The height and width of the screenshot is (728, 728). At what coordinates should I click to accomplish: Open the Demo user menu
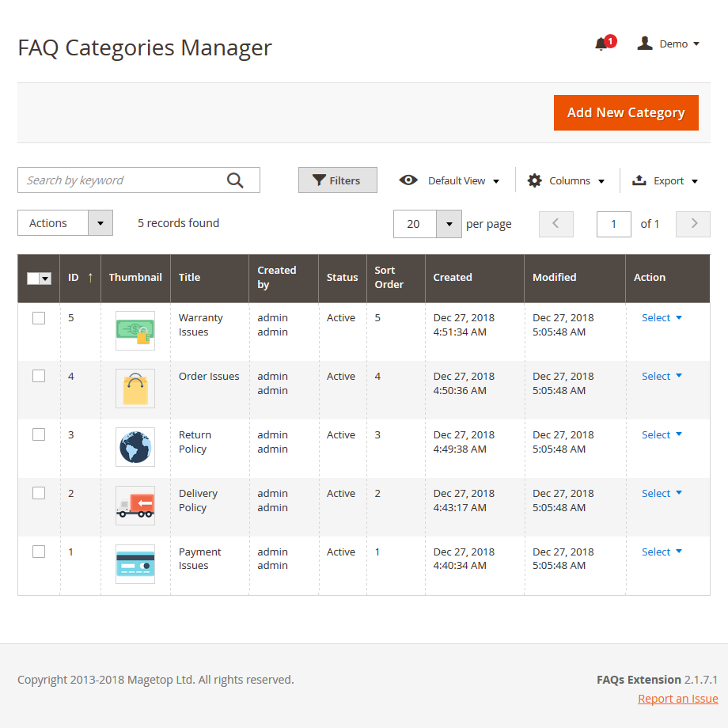pyautogui.click(x=673, y=44)
